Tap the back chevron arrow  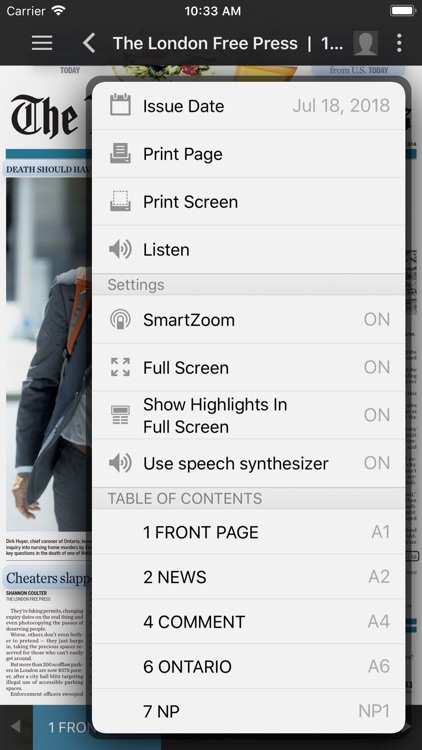(x=89, y=43)
